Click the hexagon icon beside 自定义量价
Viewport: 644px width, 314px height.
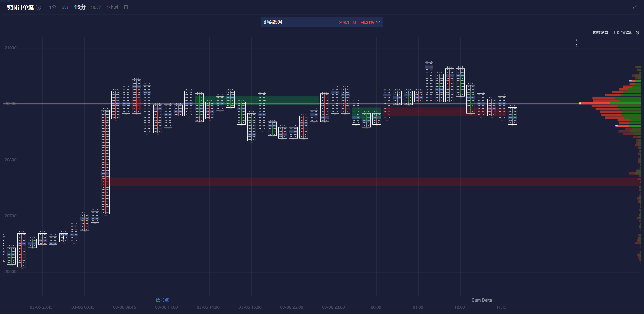(637, 33)
